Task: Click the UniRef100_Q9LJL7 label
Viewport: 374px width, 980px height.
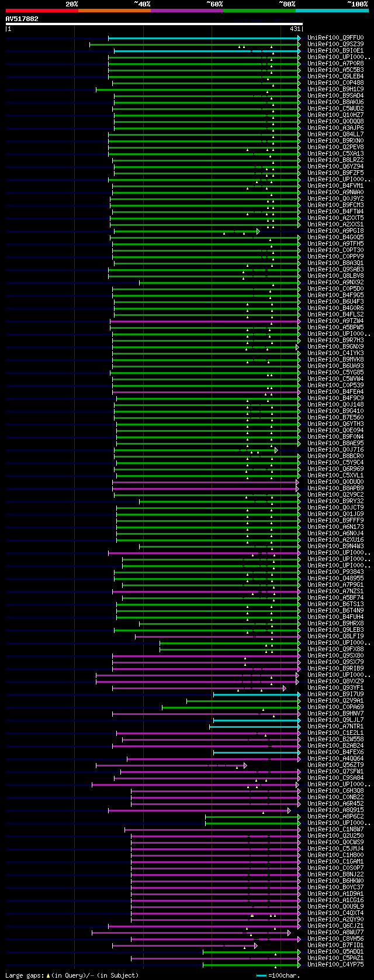Action: click(335, 720)
